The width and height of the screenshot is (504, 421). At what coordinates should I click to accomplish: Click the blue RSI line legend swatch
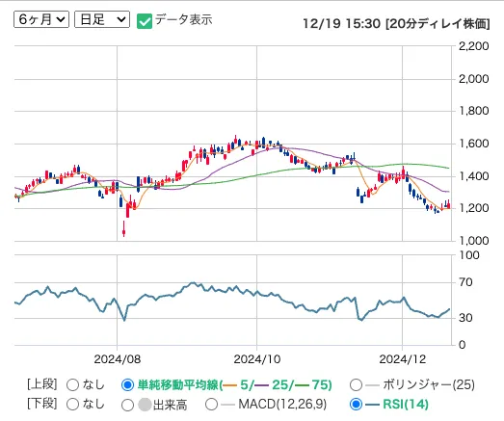coord(373,405)
